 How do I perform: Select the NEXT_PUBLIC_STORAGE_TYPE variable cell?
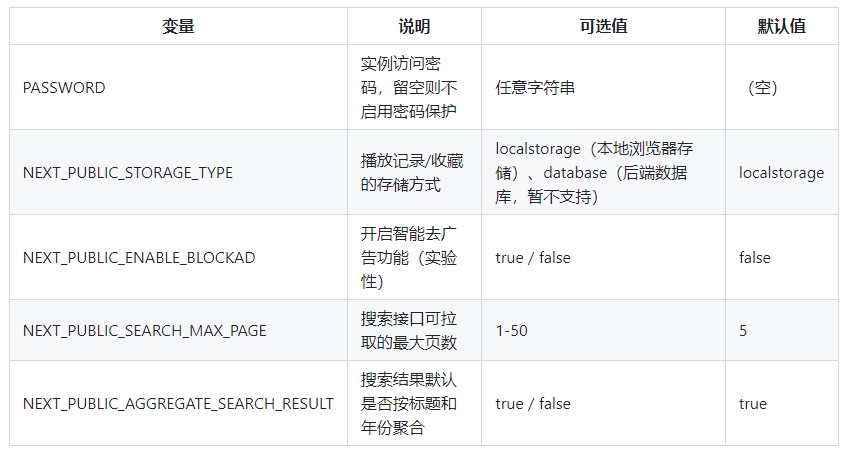pyautogui.click(x=128, y=173)
